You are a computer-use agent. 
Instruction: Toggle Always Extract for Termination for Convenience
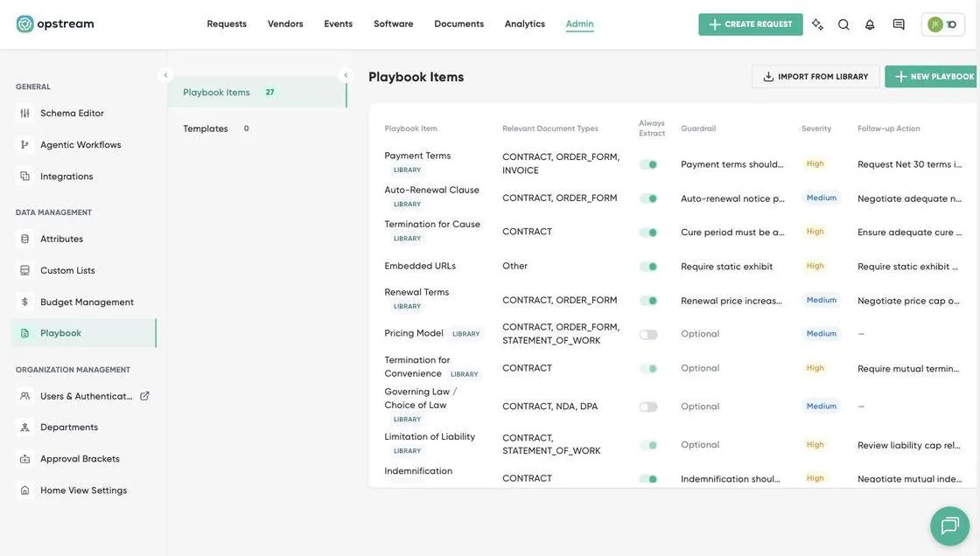(648, 369)
